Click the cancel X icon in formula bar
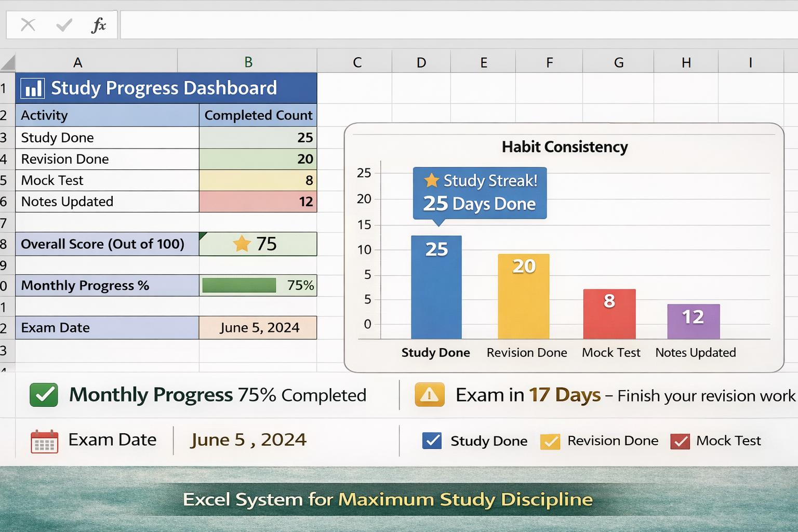The width and height of the screenshot is (798, 532). [x=28, y=24]
